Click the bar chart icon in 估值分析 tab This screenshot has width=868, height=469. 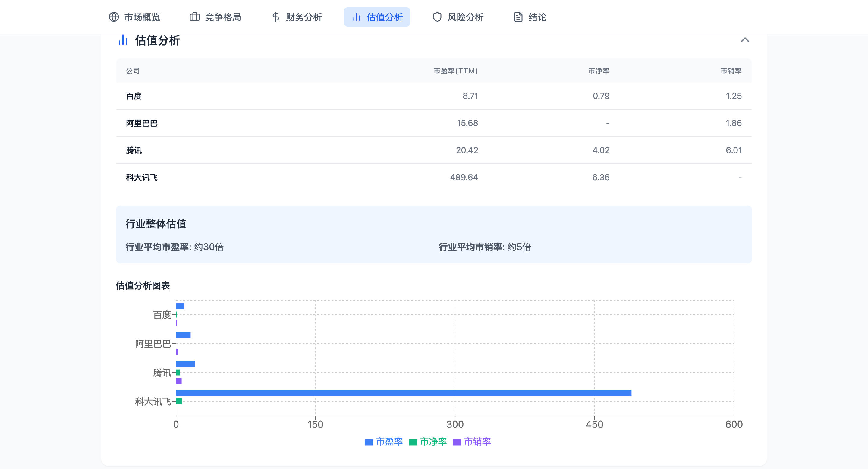tap(357, 17)
